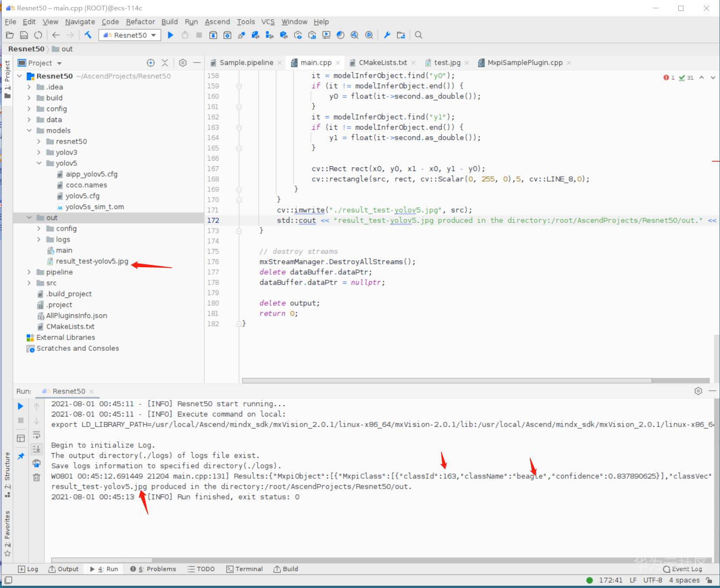Click locate-in-tree target icon in Project panel
The width and height of the screenshot is (720, 588).
tap(151, 63)
